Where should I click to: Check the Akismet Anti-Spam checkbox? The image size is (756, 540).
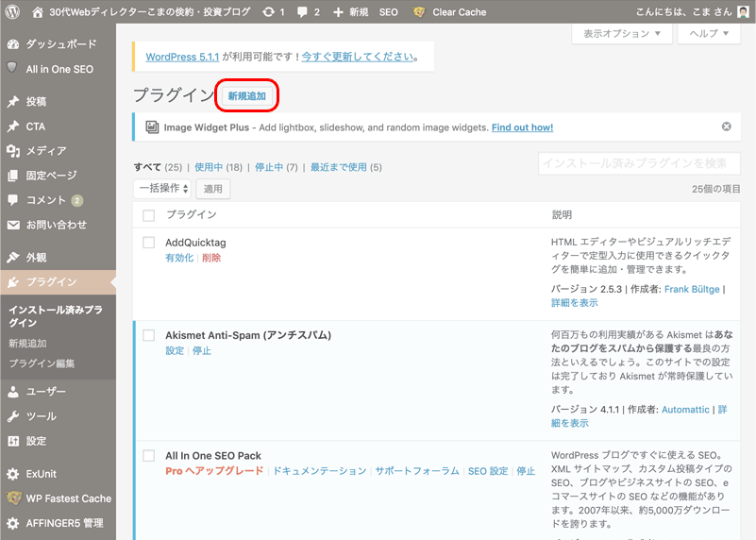(149, 335)
